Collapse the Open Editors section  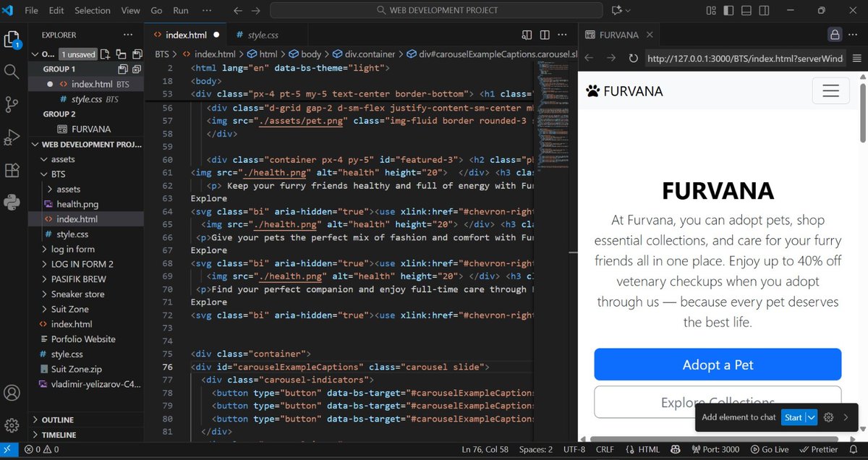[x=35, y=54]
